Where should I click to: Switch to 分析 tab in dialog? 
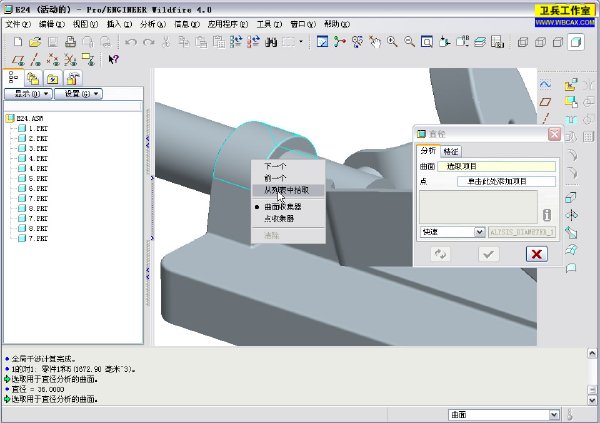[428, 150]
